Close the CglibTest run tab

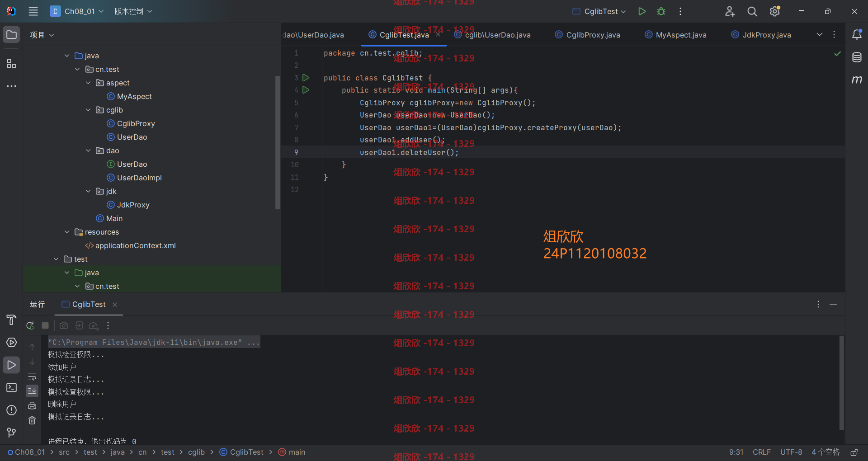click(x=115, y=304)
